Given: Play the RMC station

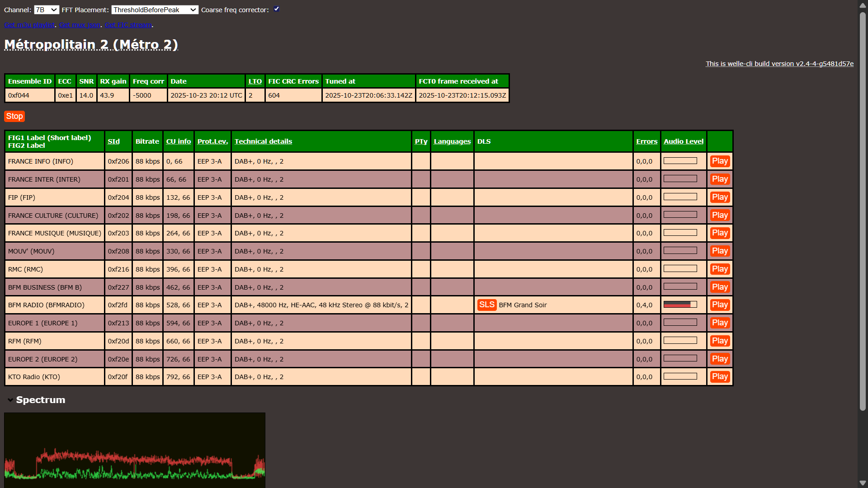Looking at the screenshot, I should point(719,269).
